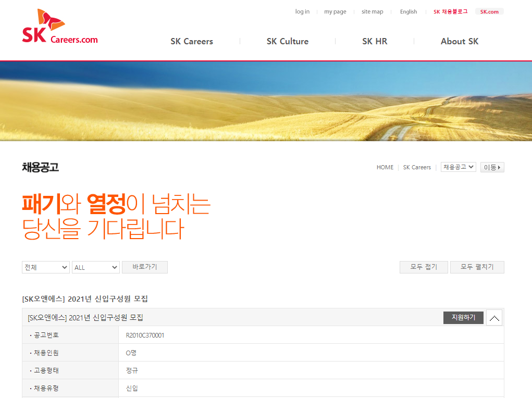Open the site map link
532x398 pixels.
tap(372, 11)
